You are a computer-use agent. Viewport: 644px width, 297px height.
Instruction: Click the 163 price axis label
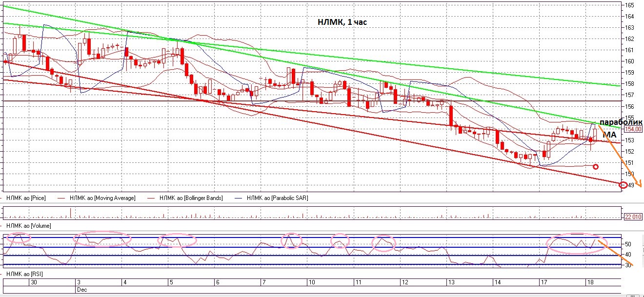pos(629,28)
